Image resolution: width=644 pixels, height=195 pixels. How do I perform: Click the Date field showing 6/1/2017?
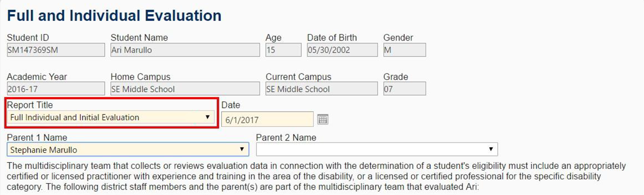267,120
